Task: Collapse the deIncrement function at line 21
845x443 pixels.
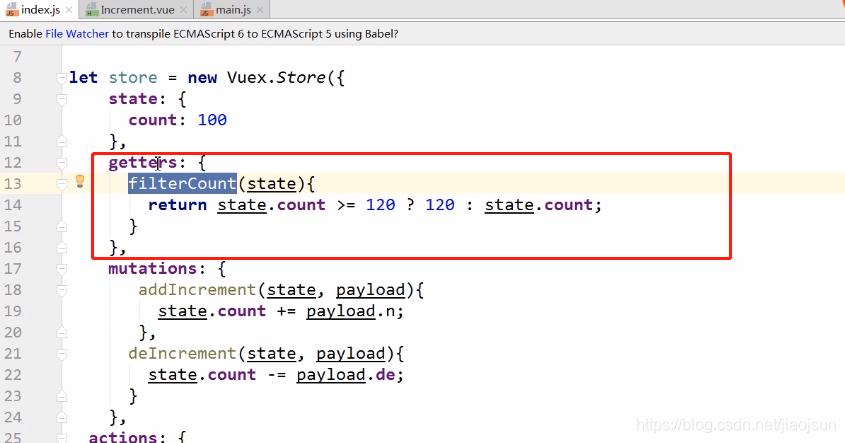Action: tap(61, 354)
